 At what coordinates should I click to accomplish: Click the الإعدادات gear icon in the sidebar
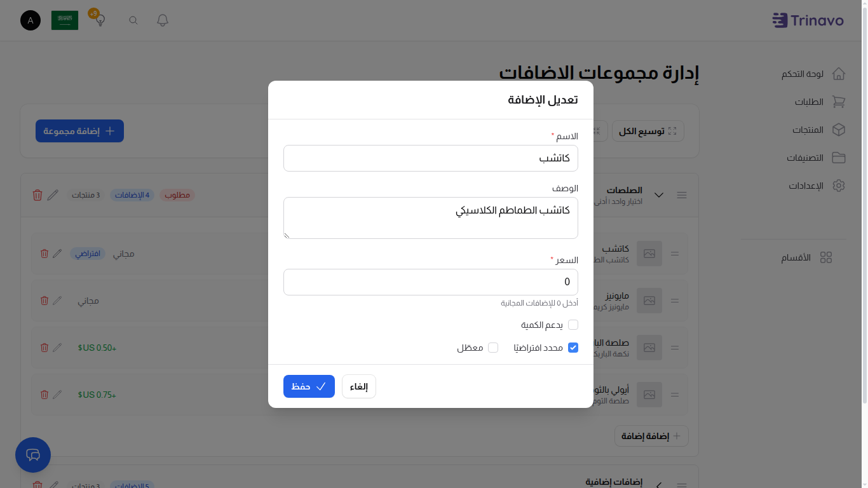coord(839,186)
